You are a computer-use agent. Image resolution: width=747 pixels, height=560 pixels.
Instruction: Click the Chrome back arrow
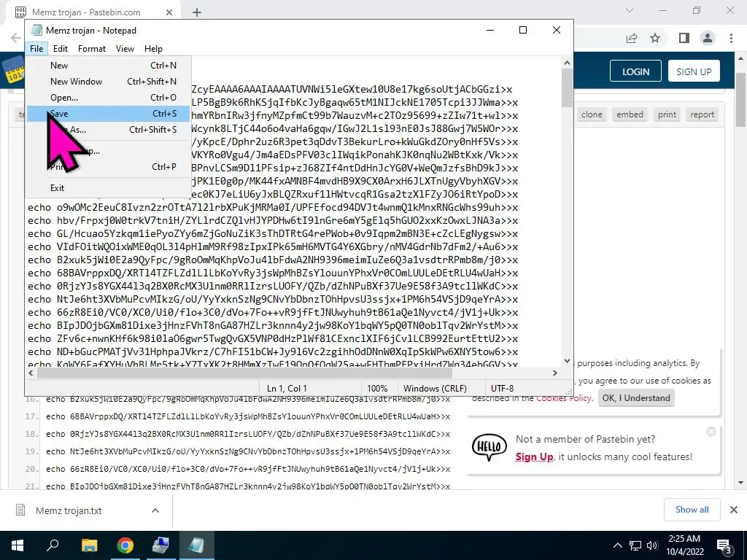click(x=16, y=38)
